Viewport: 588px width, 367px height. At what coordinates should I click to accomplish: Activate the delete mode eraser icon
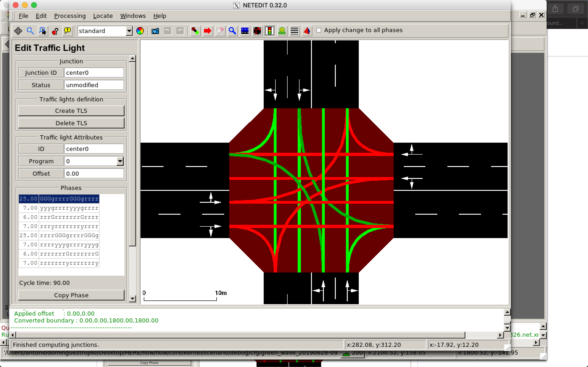pyautogui.click(x=220, y=31)
